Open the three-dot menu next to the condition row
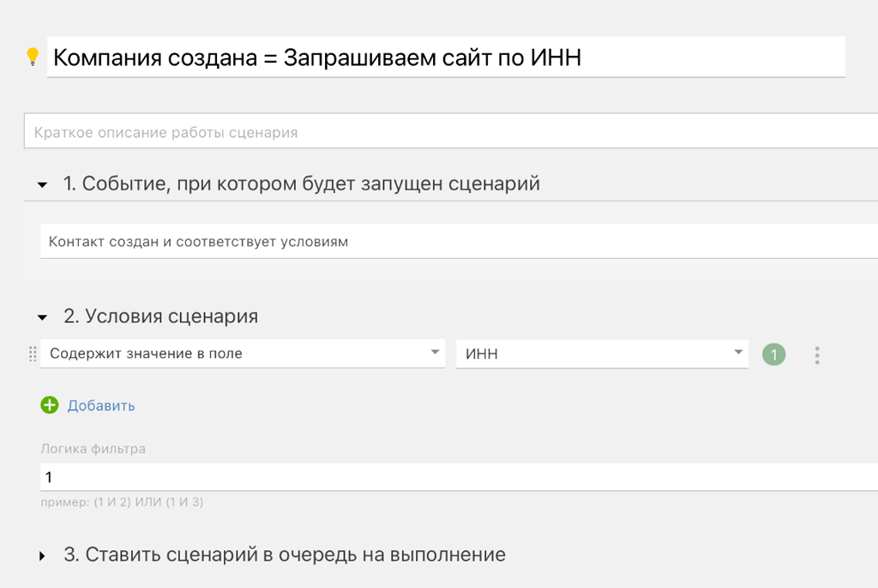Screen dimensions: 878x588 point(817,353)
